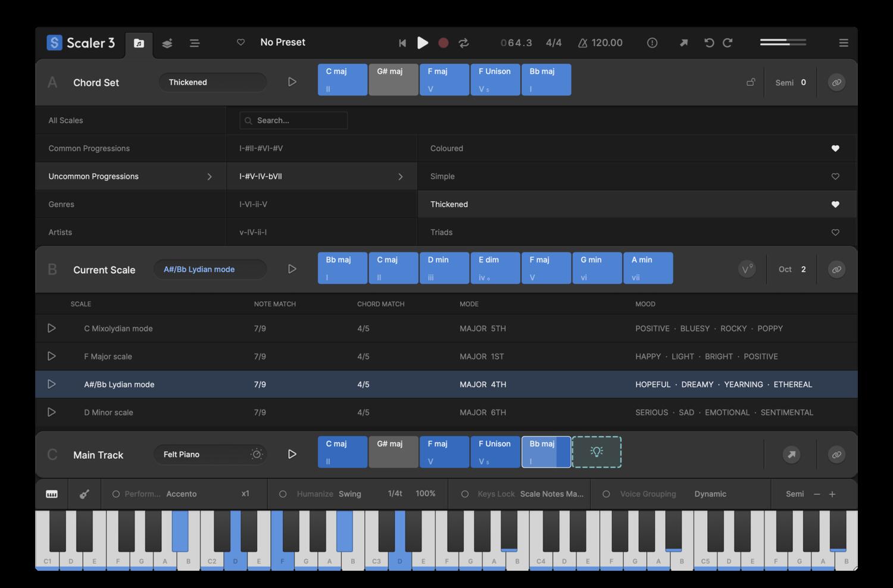The height and width of the screenshot is (588, 893).
Task: Open the metronome tempo icon showing 120.00
Action: (x=581, y=43)
